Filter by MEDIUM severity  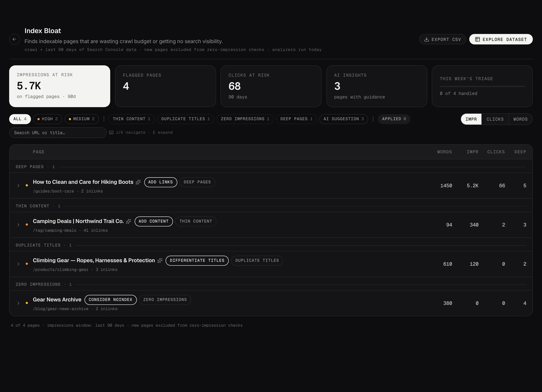pyautogui.click(x=82, y=119)
